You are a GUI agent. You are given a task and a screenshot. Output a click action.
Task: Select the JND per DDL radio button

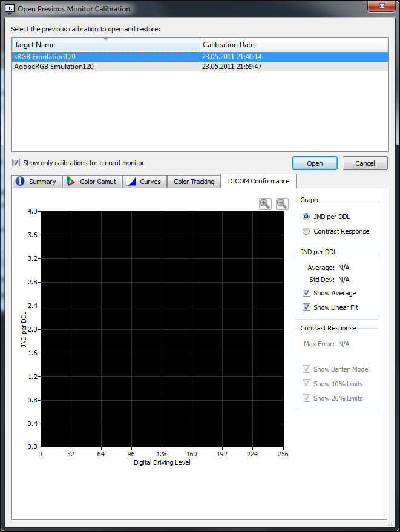click(x=306, y=217)
